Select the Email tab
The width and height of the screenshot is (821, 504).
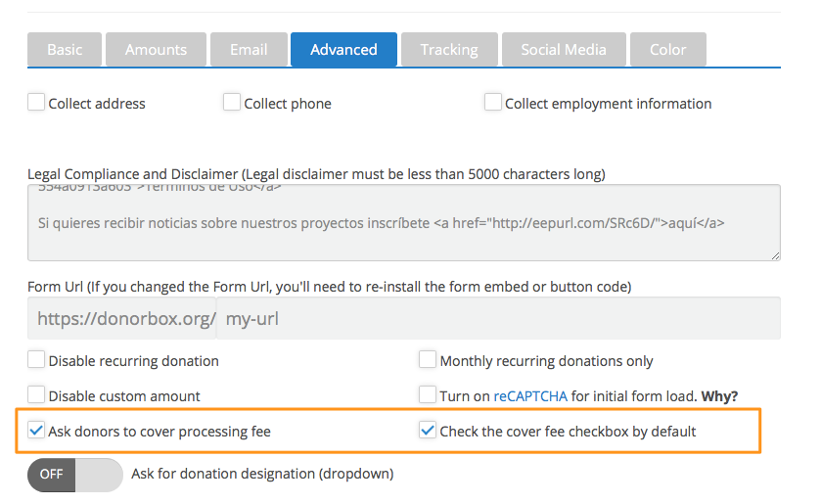(248, 49)
